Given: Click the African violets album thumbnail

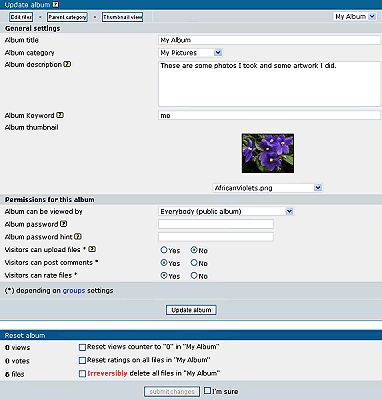Looking at the screenshot, I should 268,153.
